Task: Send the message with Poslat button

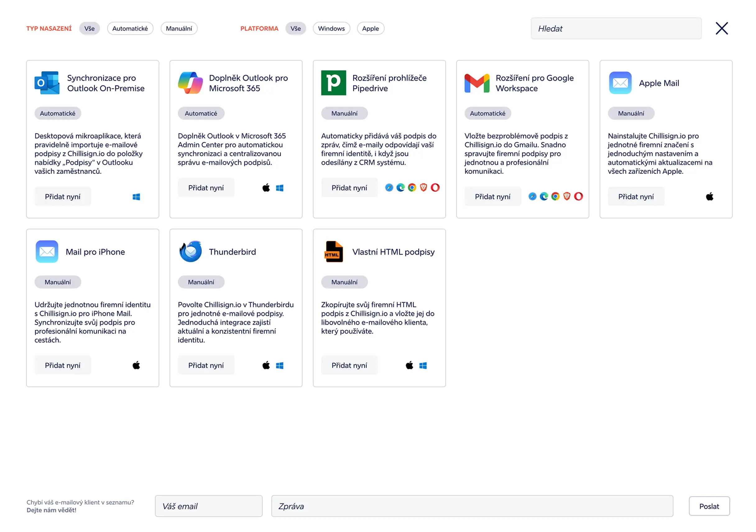Action: pos(709,506)
